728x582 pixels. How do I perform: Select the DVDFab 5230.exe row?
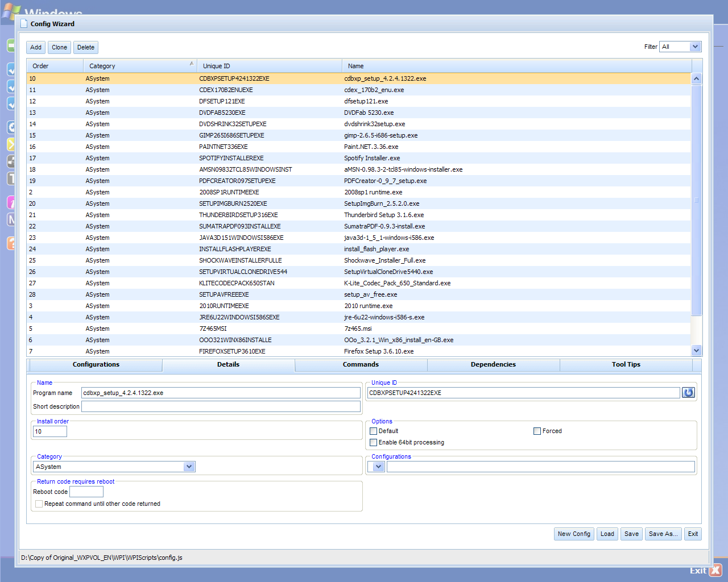pos(359,113)
